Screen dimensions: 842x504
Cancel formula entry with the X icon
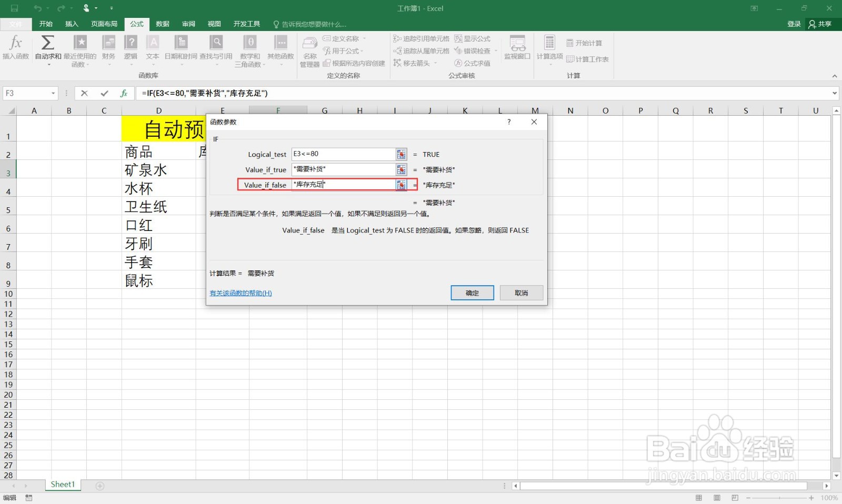pyautogui.click(x=84, y=93)
